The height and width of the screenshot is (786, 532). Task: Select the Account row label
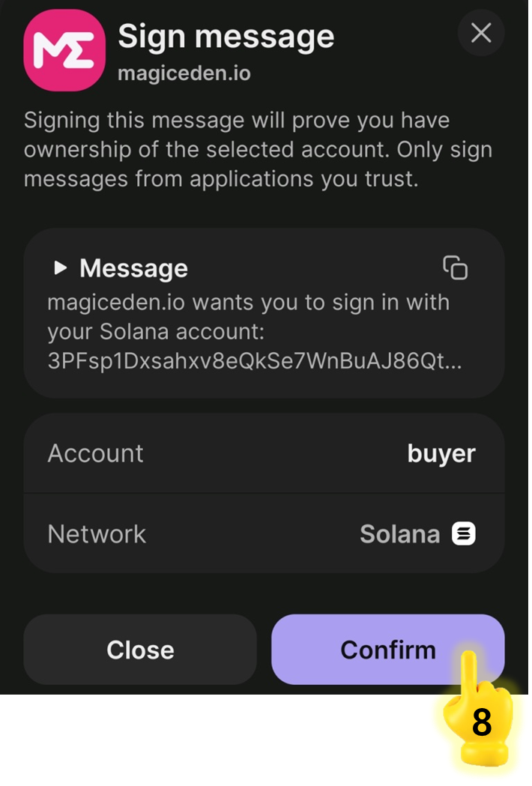click(x=95, y=453)
